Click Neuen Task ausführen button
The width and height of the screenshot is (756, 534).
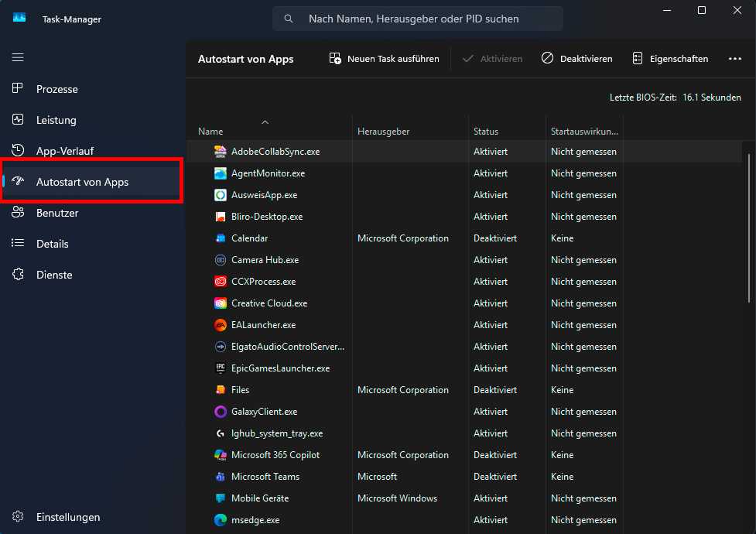pos(385,59)
